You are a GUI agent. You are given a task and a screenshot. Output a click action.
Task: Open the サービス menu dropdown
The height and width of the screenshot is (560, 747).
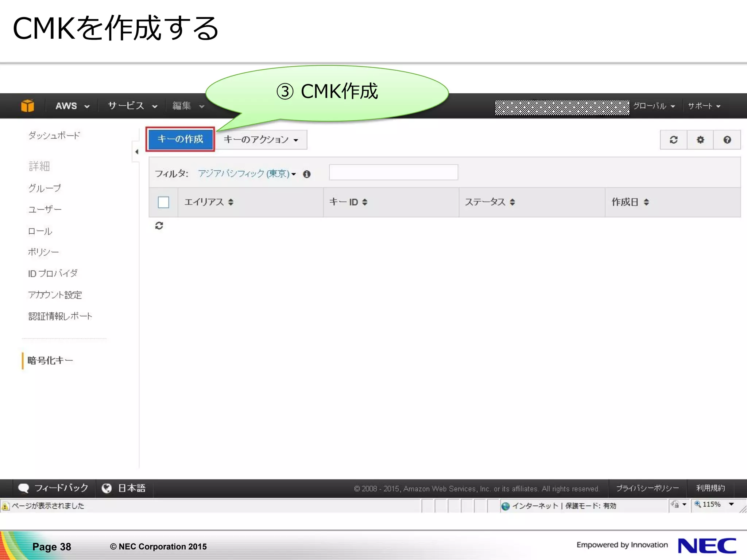[x=132, y=106]
